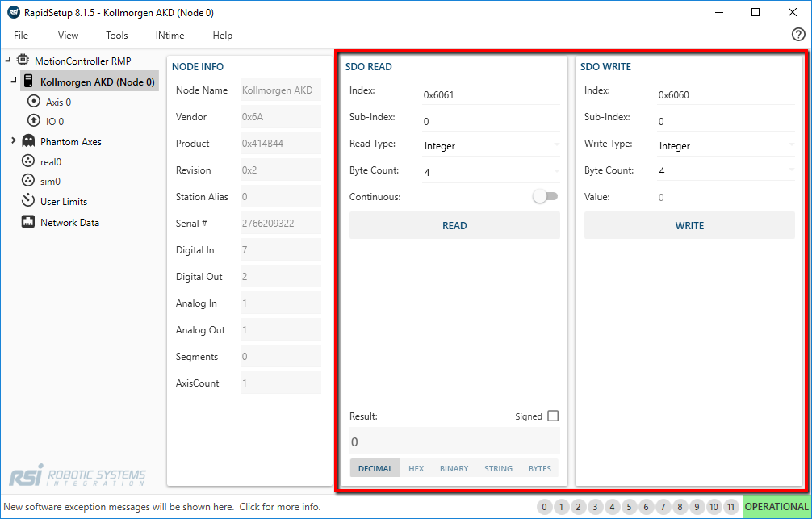The height and width of the screenshot is (519, 812).
Task: Click the MotionController RMP chip icon
Action: tap(23, 60)
